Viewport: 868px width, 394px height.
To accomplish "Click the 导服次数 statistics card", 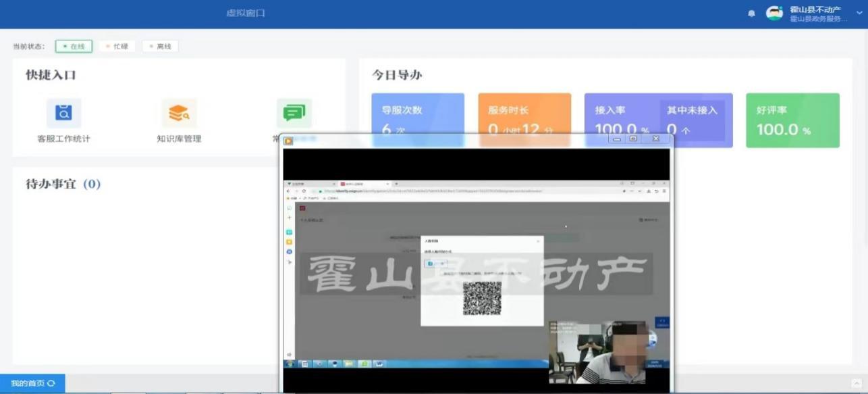I will point(418,120).
